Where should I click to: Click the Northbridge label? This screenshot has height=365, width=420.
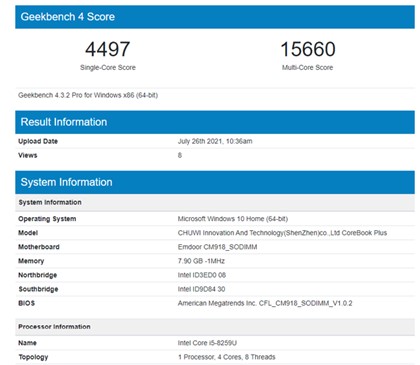[x=37, y=275]
